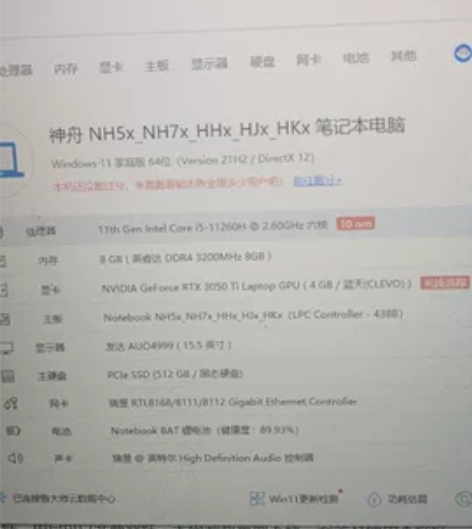Select the 内存 row label
Image resolution: width=472 pixels, height=529 pixels.
[x=48, y=261]
